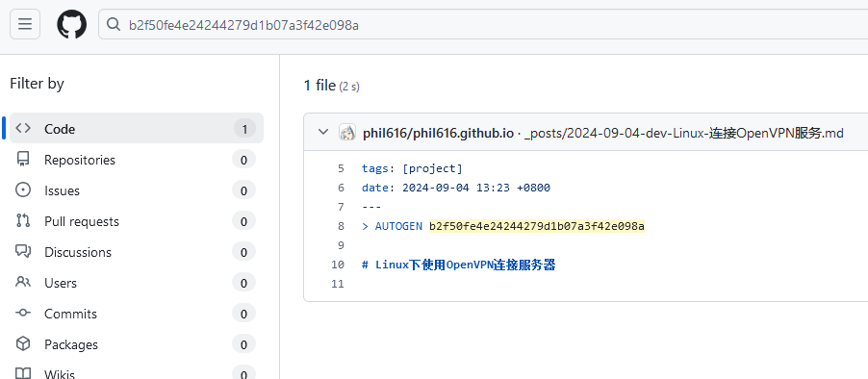This screenshot has height=379, width=868.
Task: Click the Repositories book icon
Action: [23, 160]
